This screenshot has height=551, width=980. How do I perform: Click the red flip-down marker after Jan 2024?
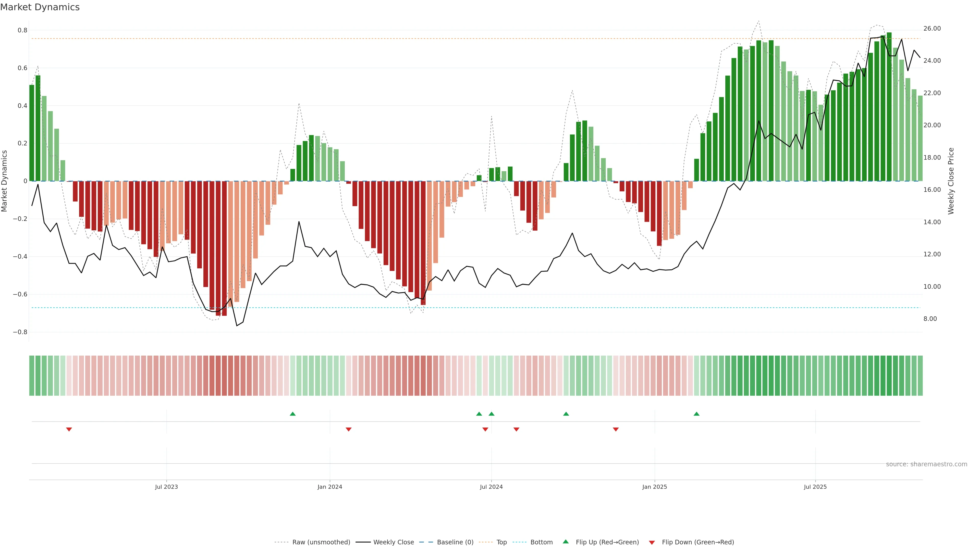click(x=348, y=429)
